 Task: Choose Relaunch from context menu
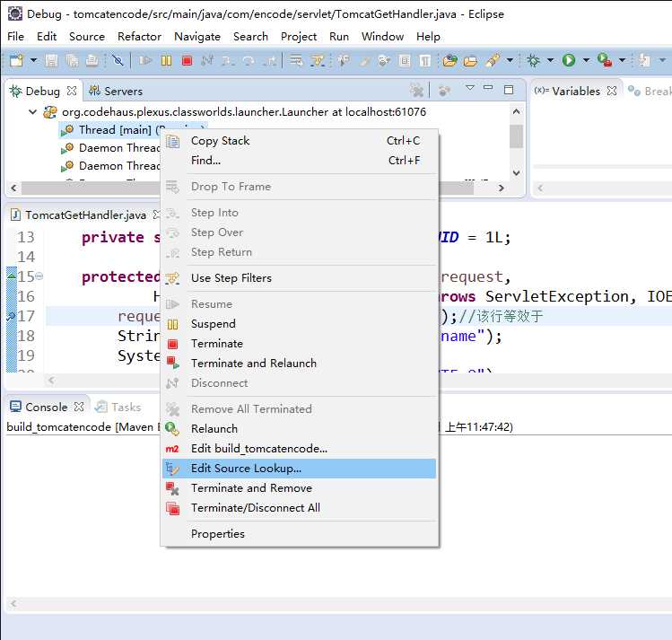coord(299,429)
